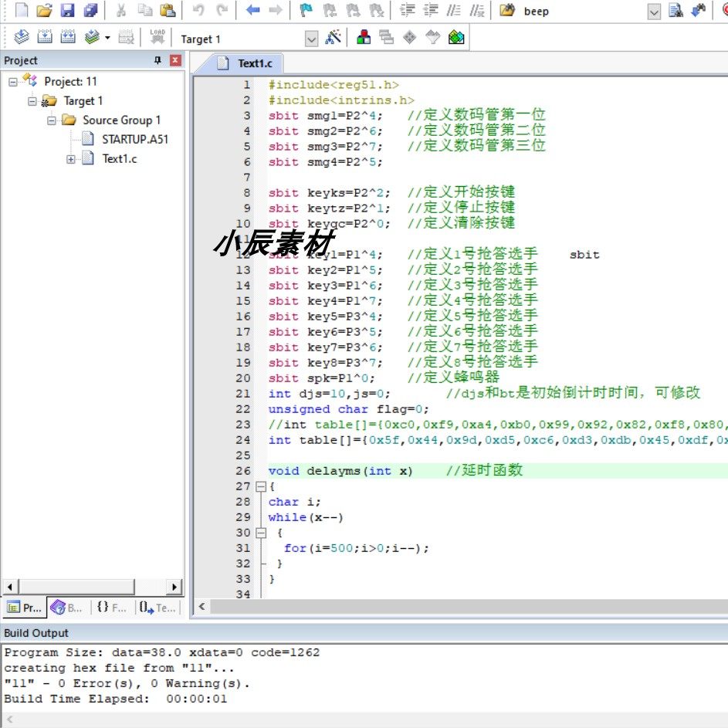This screenshot has height=728, width=728.
Task: Expand the Text1.c tree node
Action: 70,159
